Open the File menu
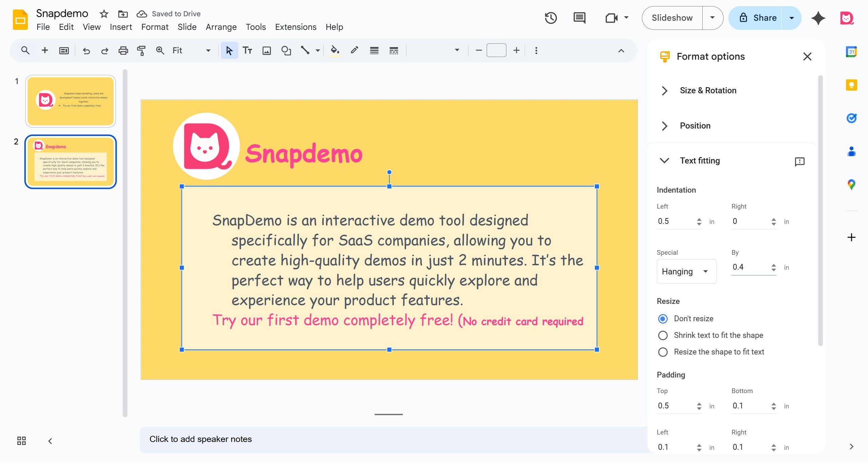The width and height of the screenshot is (868, 463). [x=43, y=27]
